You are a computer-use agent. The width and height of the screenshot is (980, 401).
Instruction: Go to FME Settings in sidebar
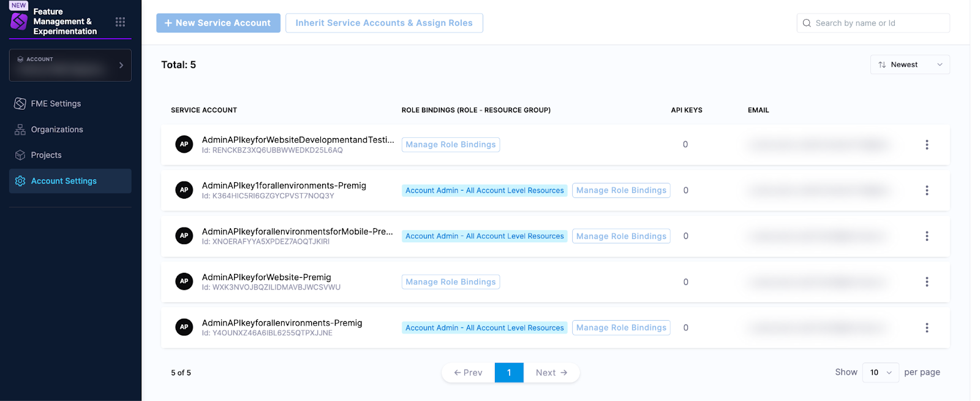click(56, 104)
